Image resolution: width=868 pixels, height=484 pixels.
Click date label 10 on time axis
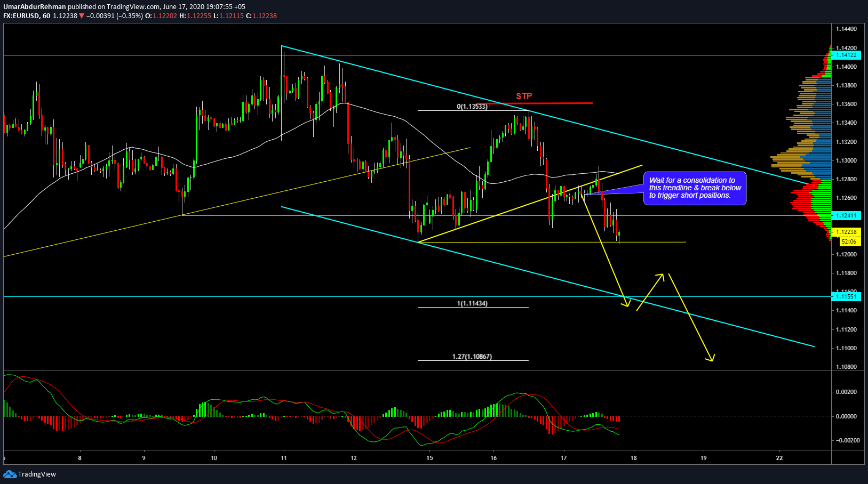click(214, 458)
